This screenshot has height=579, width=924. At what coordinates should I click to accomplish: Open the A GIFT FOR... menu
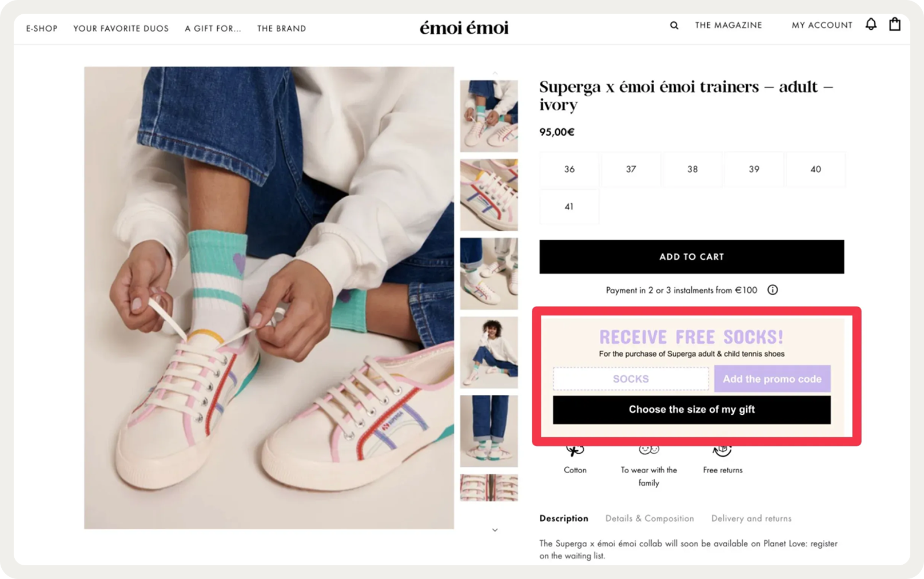coord(213,29)
